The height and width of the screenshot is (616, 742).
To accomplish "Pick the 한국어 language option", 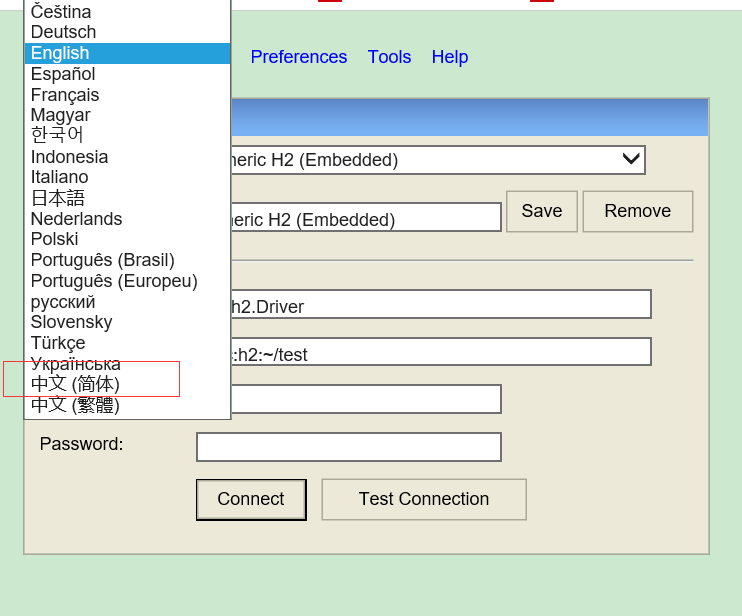I will [x=57, y=135].
